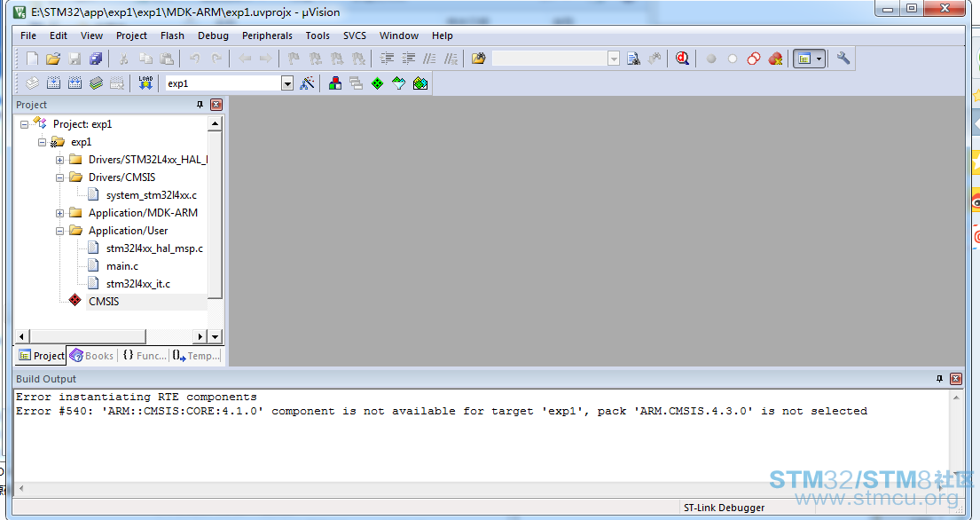Pin the Build Output panel with pushpin

click(939, 379)
